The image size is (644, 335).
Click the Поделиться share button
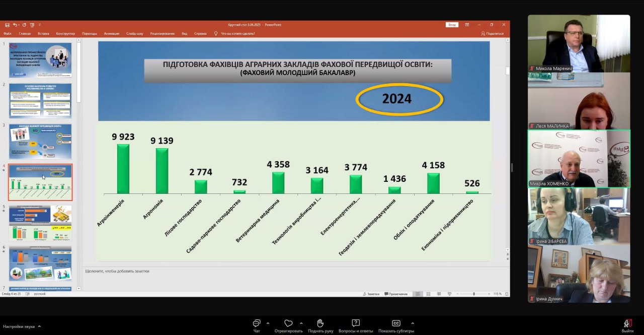coord(492,34)
